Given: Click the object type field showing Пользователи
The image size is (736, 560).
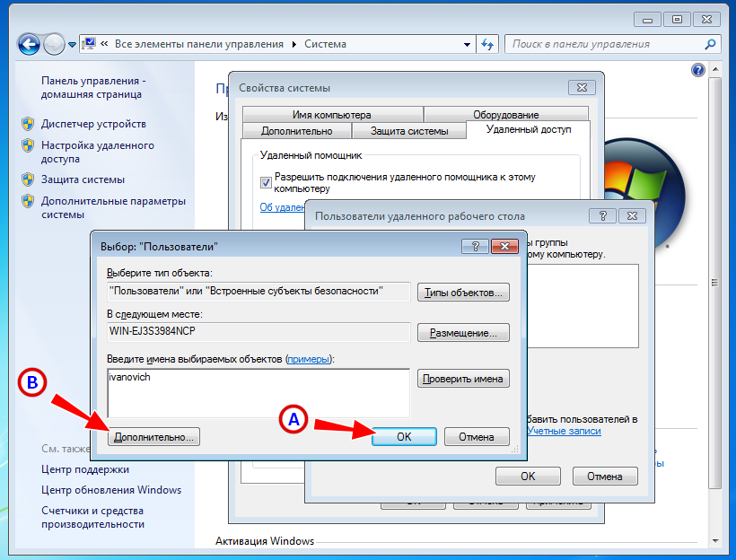Looking at the screenshot, I should 258,292.
